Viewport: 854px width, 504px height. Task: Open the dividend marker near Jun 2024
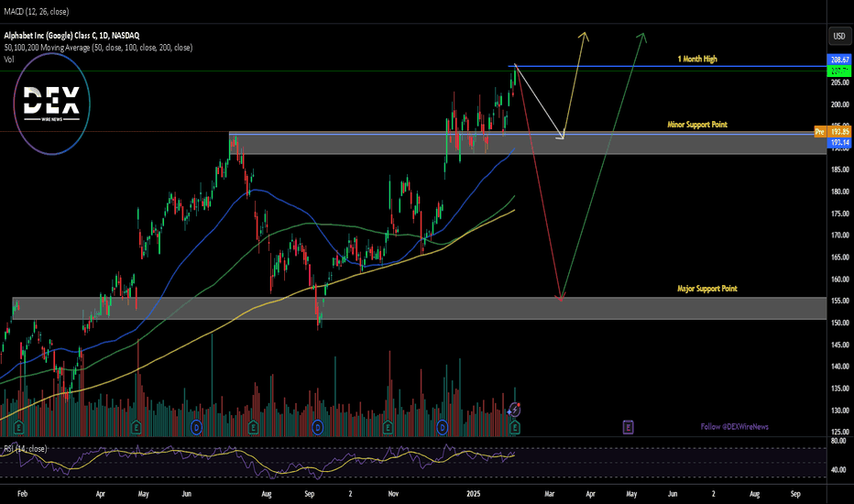pyautogui.click(x=197, y=427)
